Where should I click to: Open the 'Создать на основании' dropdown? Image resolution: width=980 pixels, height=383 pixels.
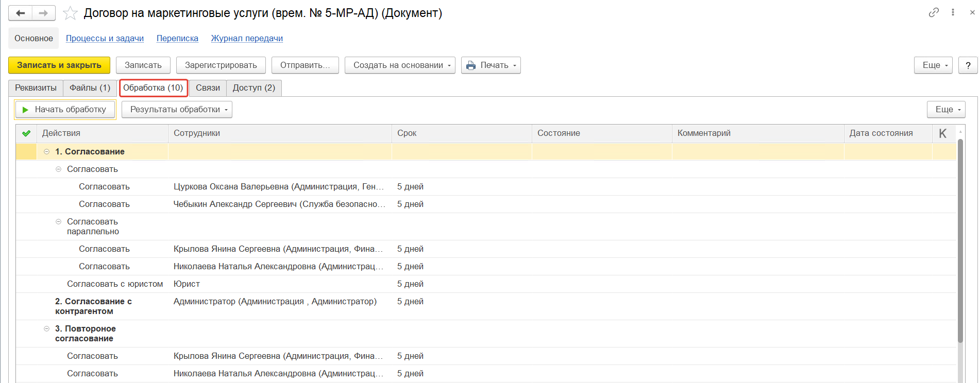click(x=400, y=65)
